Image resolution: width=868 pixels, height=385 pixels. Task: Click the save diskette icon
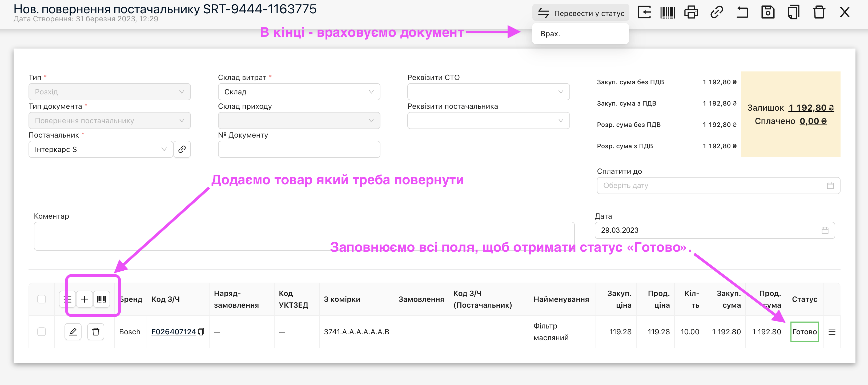[x=767, y=13]
